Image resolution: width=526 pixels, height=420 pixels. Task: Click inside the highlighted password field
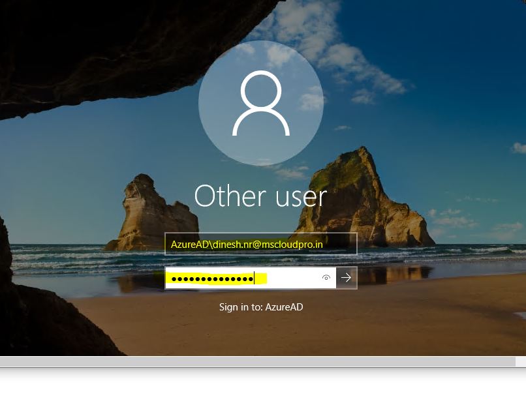pyautogui.click(x=215, y=278)
